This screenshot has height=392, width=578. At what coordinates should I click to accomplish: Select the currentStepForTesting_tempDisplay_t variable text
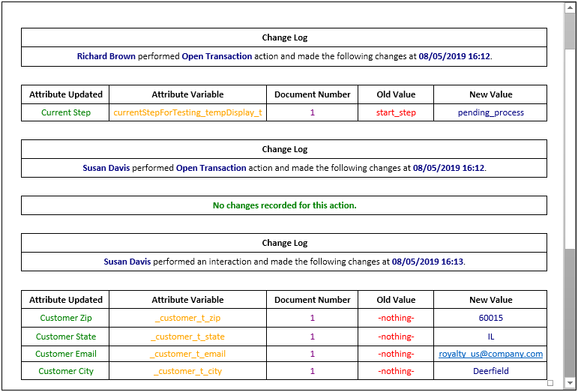pos(187,112)
